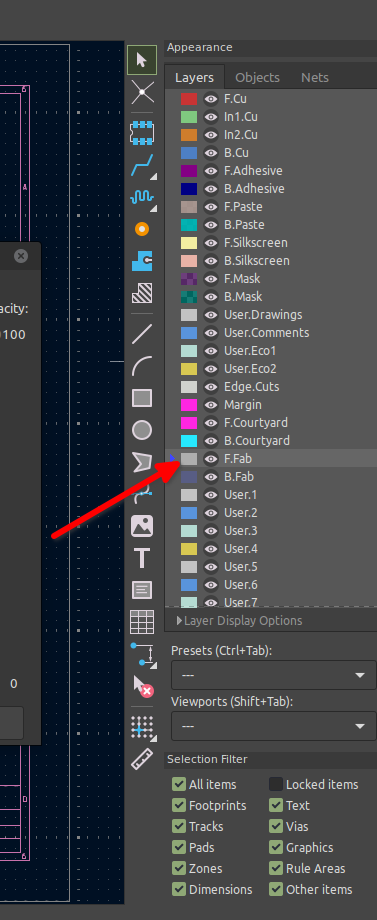Select the User.1 layer name
377x920 pixels.
click(x=240, y=495)
